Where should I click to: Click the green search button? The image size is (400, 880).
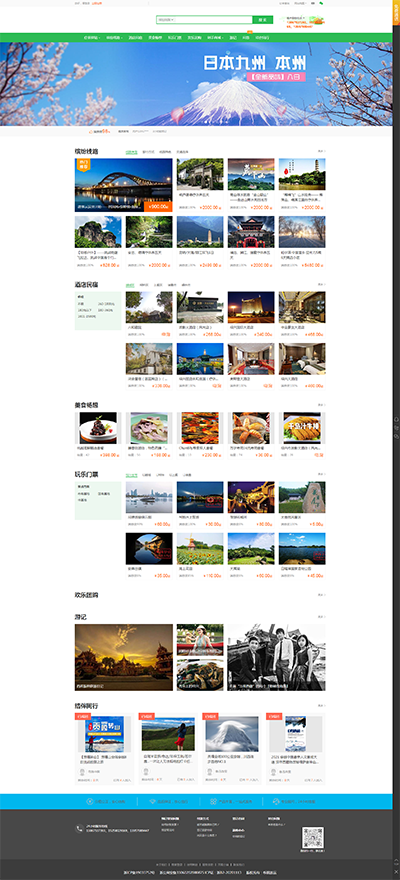coord(263,20)
